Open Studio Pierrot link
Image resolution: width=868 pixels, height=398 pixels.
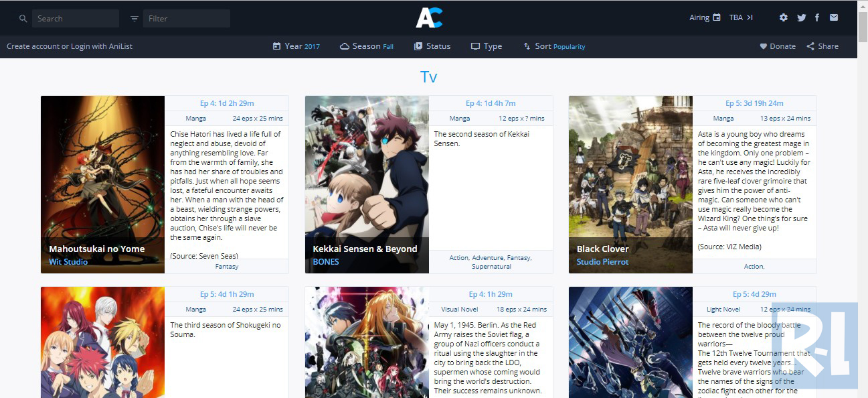coord(603,262)
